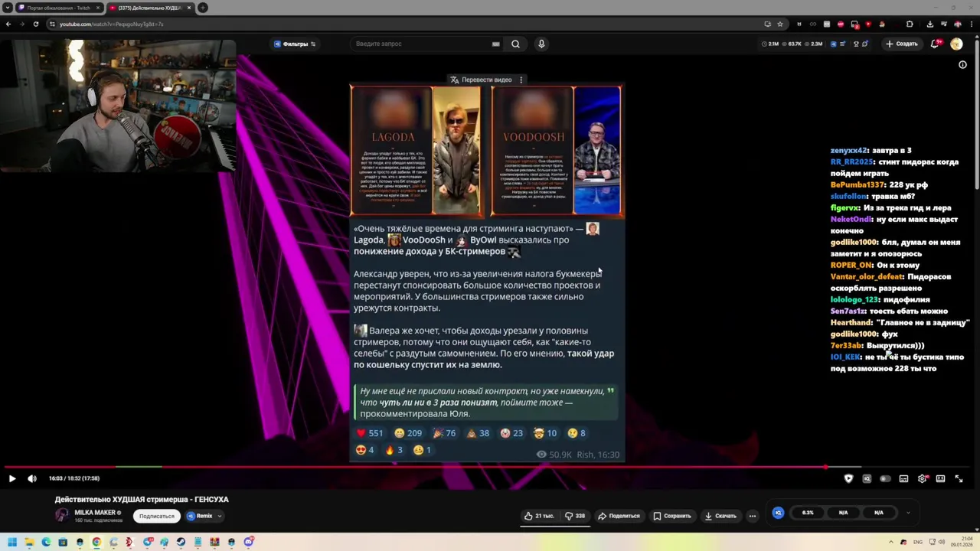Download the video with Скачать
Screen dimensions: 980x551
720,516
